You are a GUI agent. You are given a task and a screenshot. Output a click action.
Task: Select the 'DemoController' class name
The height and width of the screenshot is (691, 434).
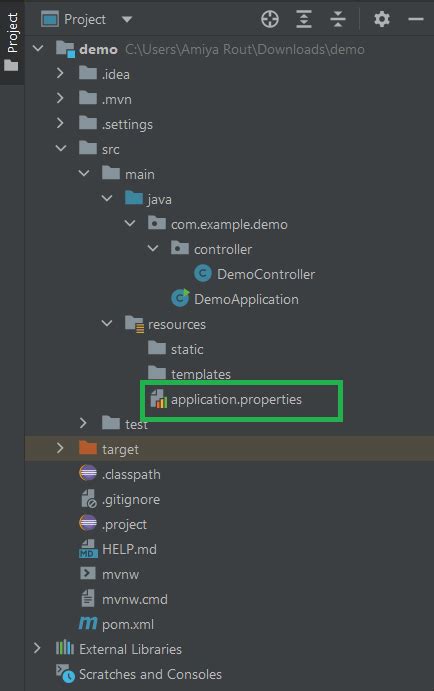pos(266,274)
